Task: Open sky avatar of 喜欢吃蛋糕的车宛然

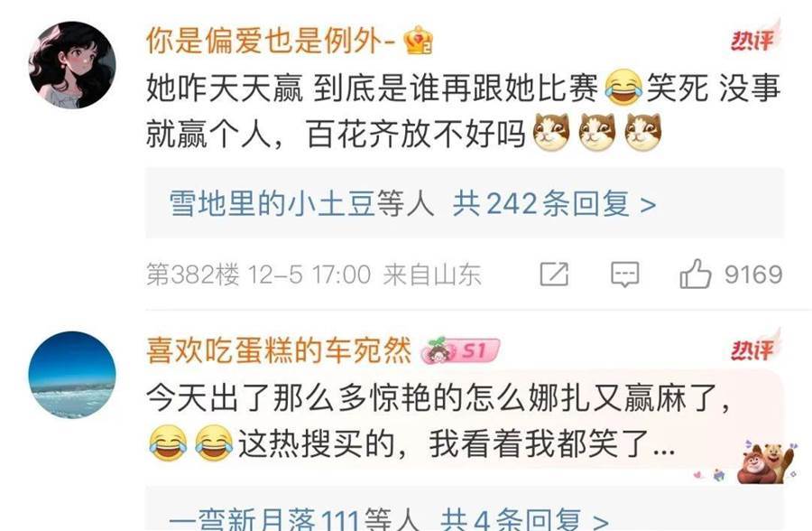Action: [72, 375]
